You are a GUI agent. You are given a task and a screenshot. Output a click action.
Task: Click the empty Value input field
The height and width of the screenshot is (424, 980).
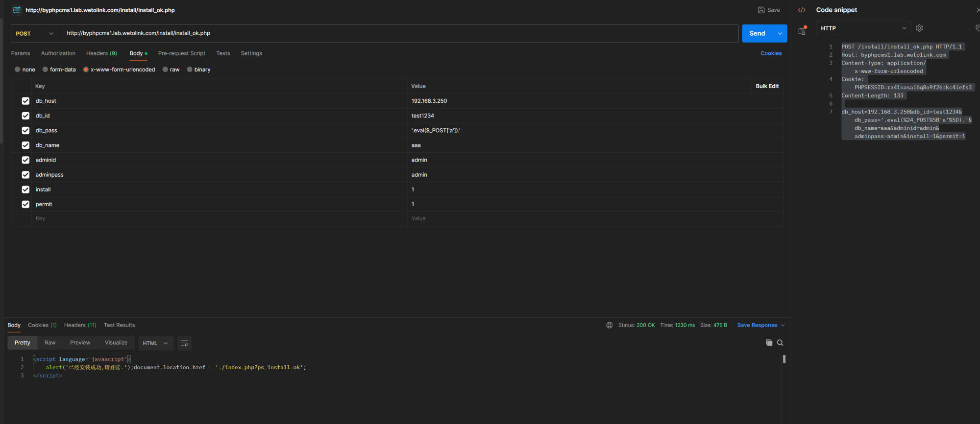point(595,219)
